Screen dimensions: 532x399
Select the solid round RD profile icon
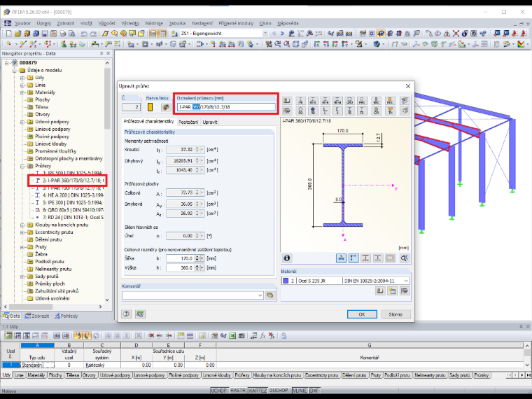pos(313,111)
